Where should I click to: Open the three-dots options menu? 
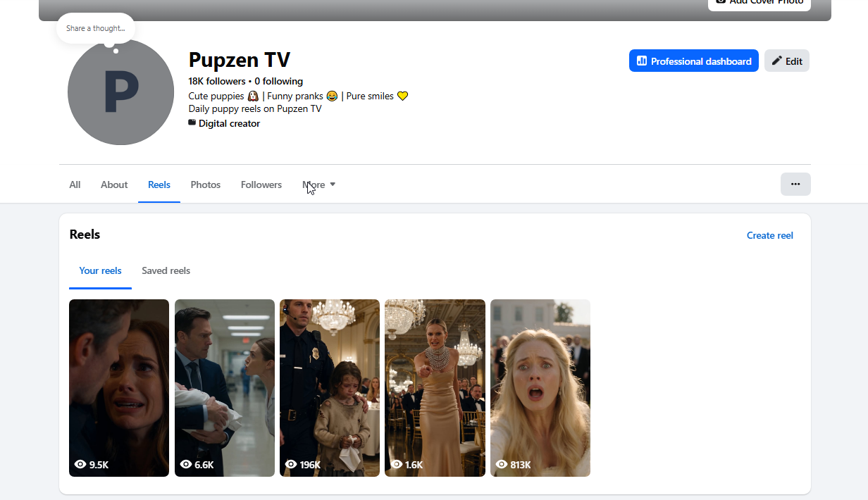(x=795, y=184)
